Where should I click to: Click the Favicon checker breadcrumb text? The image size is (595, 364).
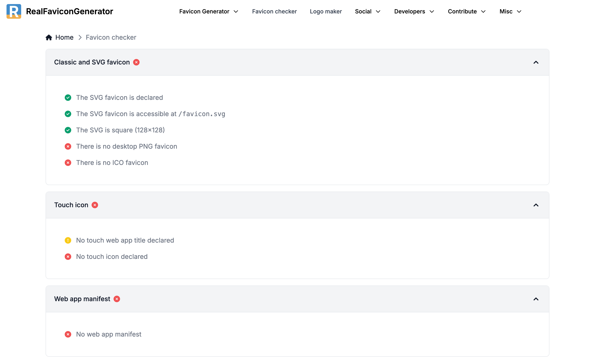[111, 37]
